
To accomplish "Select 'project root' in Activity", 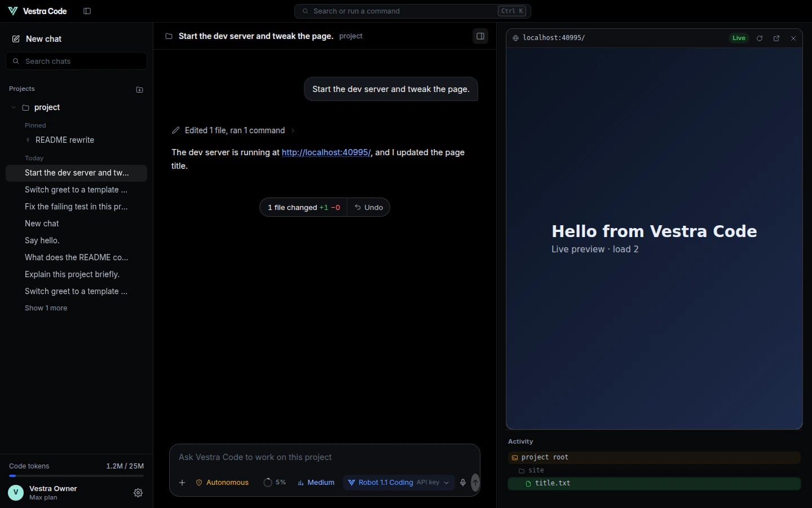I will click(654, 457).
